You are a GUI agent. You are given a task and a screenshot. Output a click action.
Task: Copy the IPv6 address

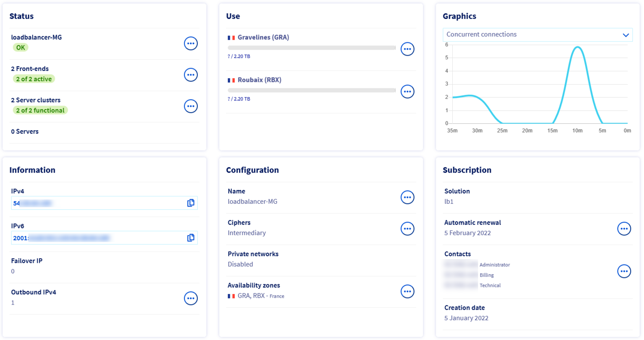click(x=190, y=237)
